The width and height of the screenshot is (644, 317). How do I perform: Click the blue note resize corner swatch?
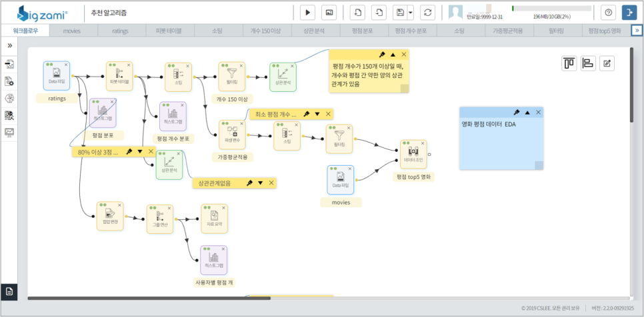539,165
